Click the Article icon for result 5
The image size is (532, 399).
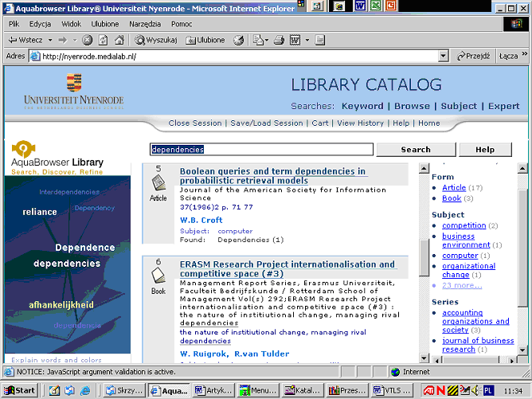(x=158, y=185)
